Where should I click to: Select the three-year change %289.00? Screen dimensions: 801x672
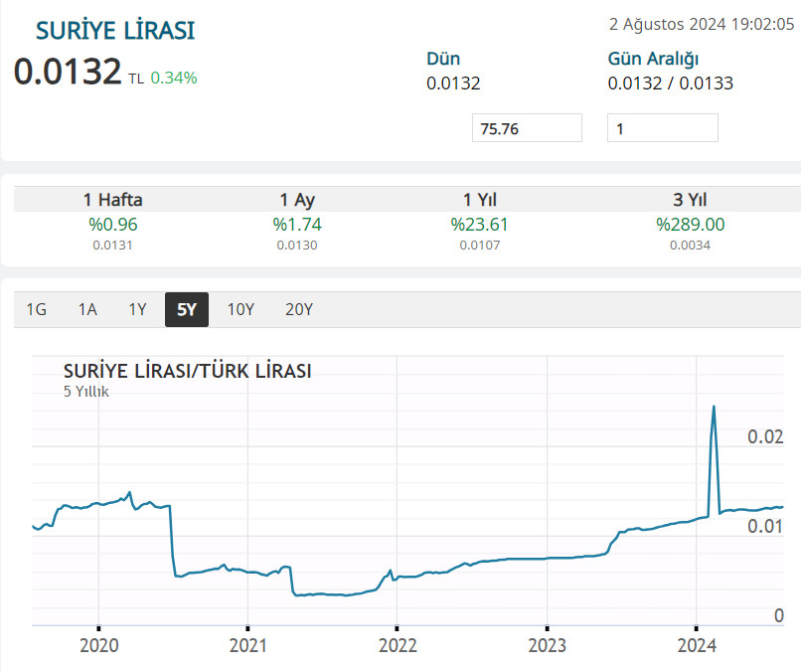click(x=690, y=225)
